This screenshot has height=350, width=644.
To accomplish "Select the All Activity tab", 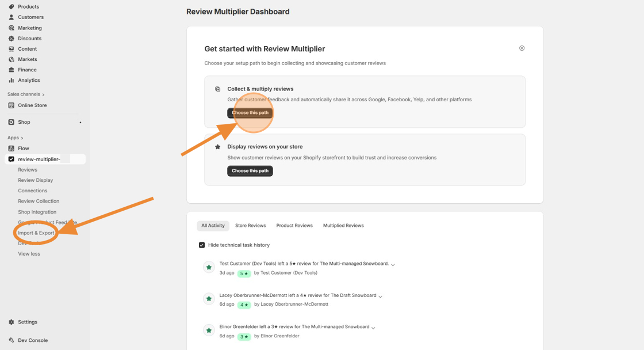I will point(213,226).
